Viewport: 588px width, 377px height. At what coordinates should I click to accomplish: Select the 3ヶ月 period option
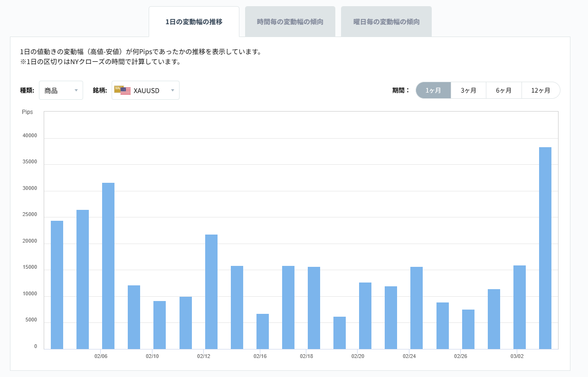pos(468,90)
